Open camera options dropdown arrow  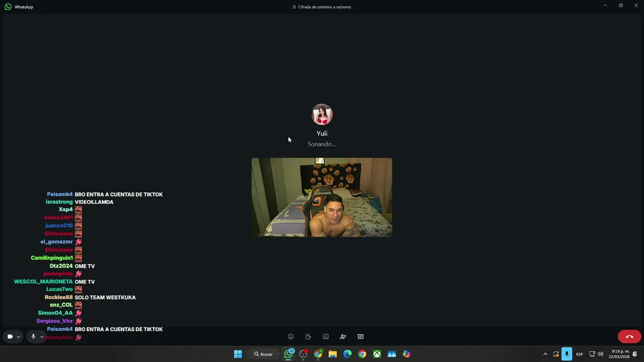click(19, 337)
